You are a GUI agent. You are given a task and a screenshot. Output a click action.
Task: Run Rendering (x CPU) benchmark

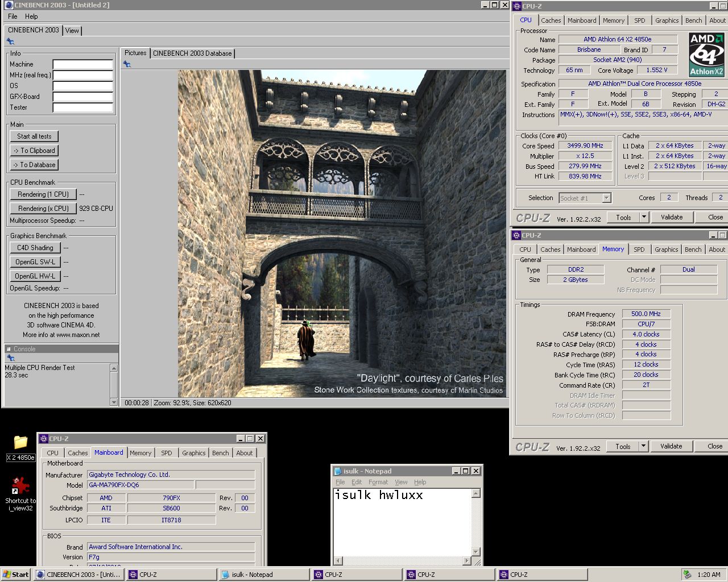tap(43, 209)
